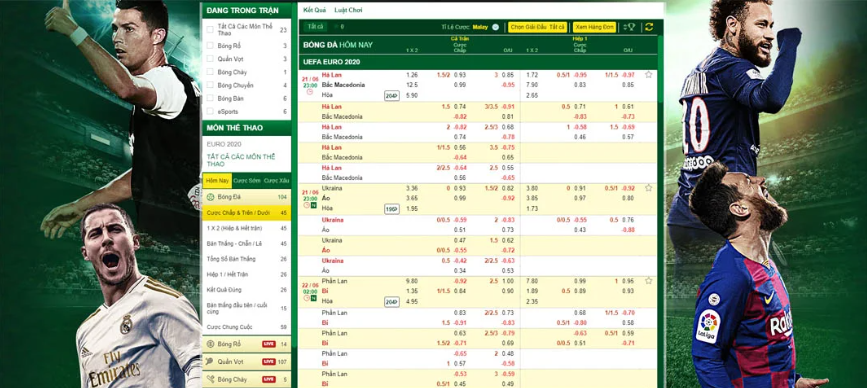Expand the Bóng Đá sport section

click(x=247, y=197)
